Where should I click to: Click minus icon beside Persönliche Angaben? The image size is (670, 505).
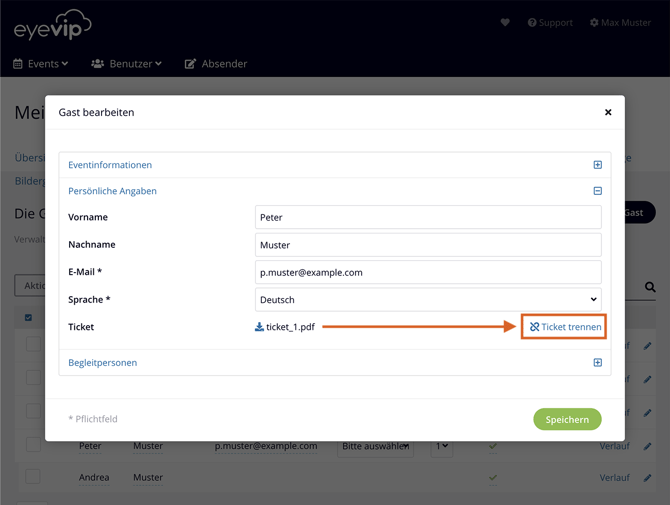pos(598,191)
